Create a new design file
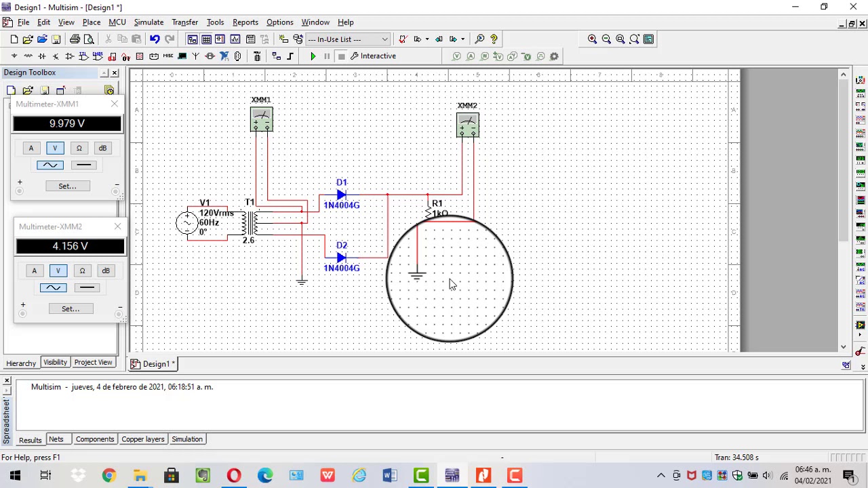868x488 pixels. (14, 39)
